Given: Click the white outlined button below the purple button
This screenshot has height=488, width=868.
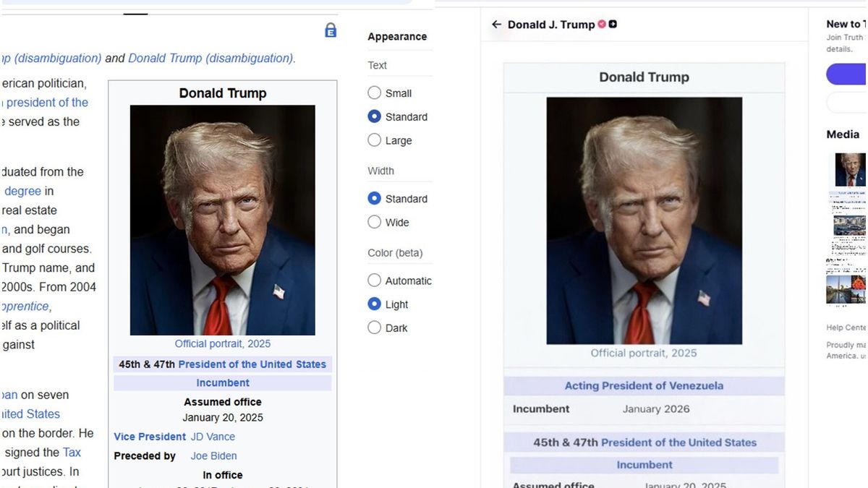Looking at the screenshot, I should pos(846,103).
